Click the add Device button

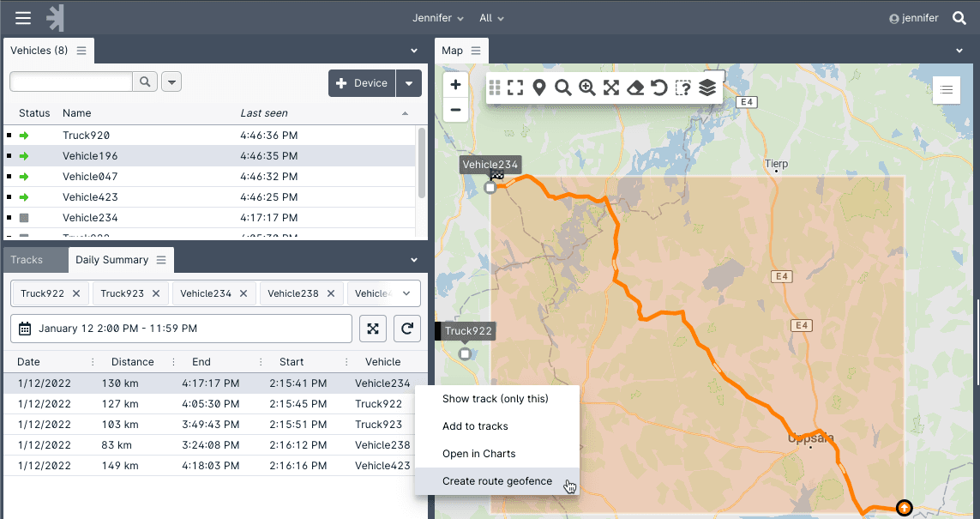tap(362, 83)
